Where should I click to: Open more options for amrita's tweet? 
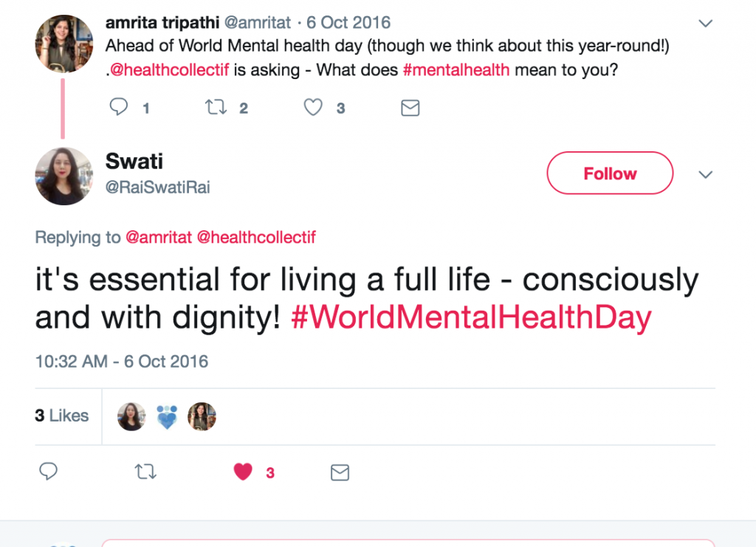(706, 24)
